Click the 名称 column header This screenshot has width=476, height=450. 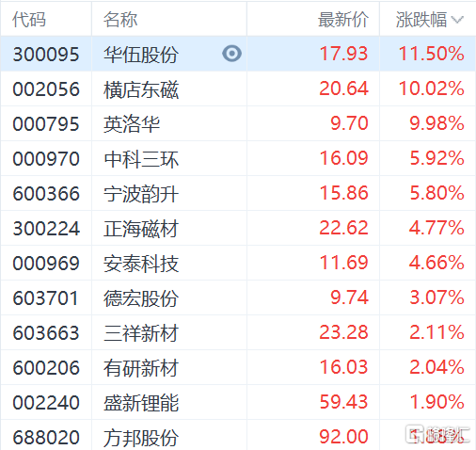[120, 20]
